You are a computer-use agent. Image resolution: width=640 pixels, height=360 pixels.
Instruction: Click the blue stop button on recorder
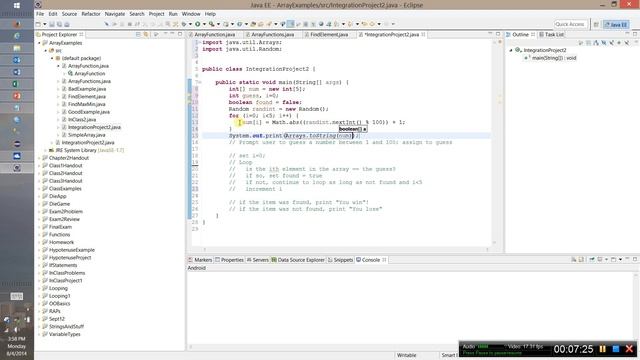(616, 349)
